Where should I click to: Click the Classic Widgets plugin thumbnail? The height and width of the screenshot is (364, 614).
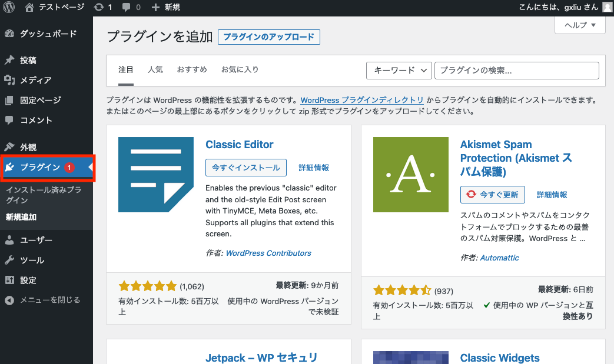click(411, 358)
